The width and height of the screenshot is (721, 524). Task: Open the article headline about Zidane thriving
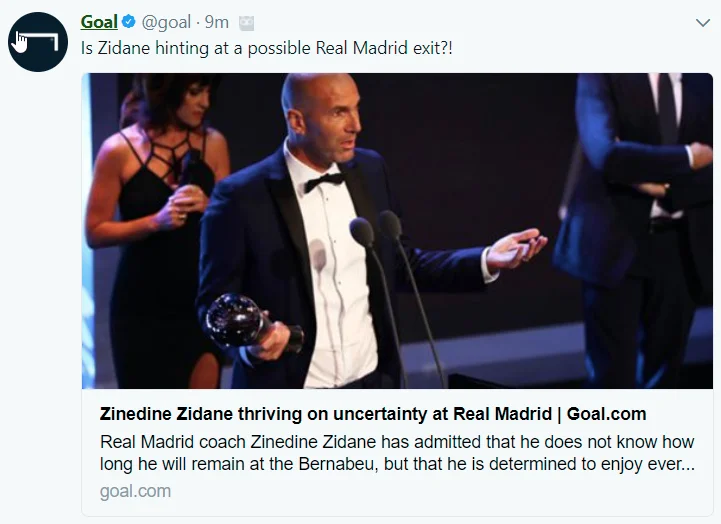pos(373,414)
